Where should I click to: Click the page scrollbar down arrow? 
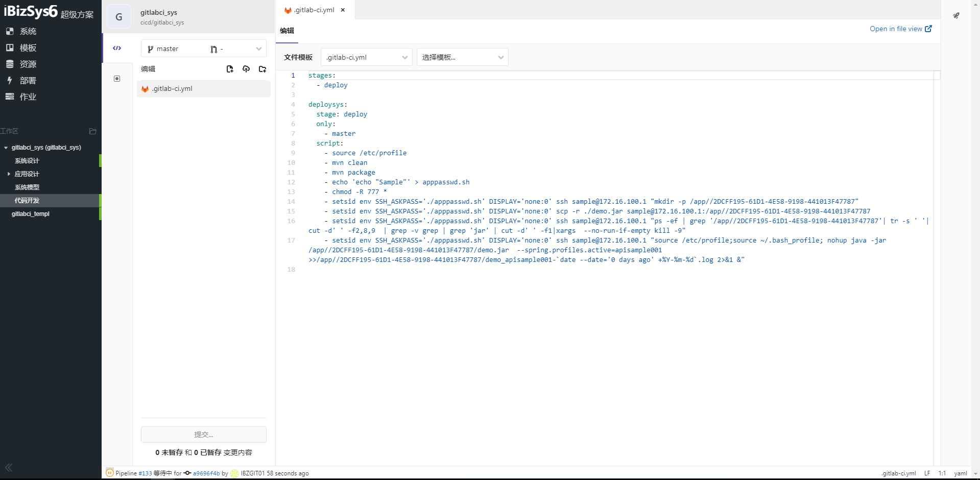pyautogui.click(x=975, y=474)
